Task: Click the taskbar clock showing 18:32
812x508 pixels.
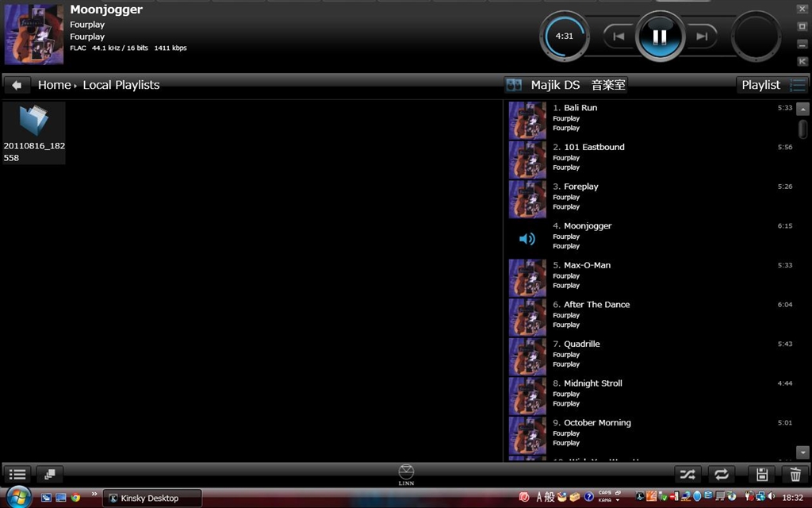Action: pyautogui.click(x=793, y=498)
